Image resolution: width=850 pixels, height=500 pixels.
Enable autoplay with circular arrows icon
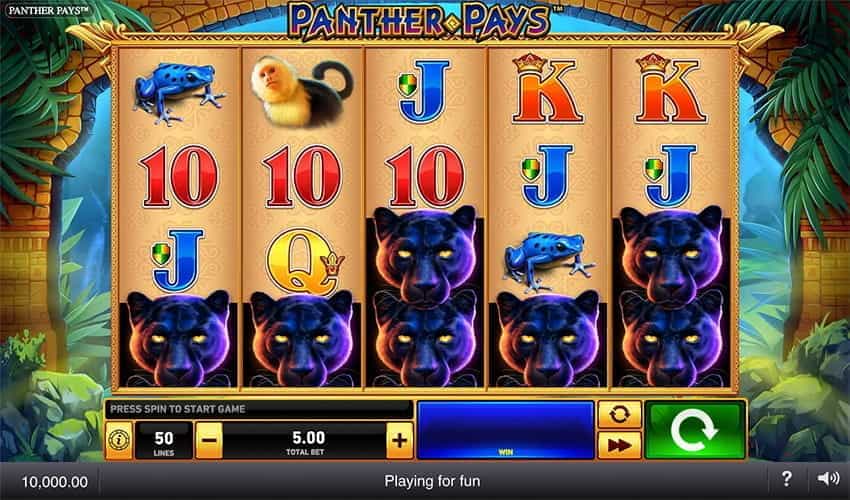[619, 415]
